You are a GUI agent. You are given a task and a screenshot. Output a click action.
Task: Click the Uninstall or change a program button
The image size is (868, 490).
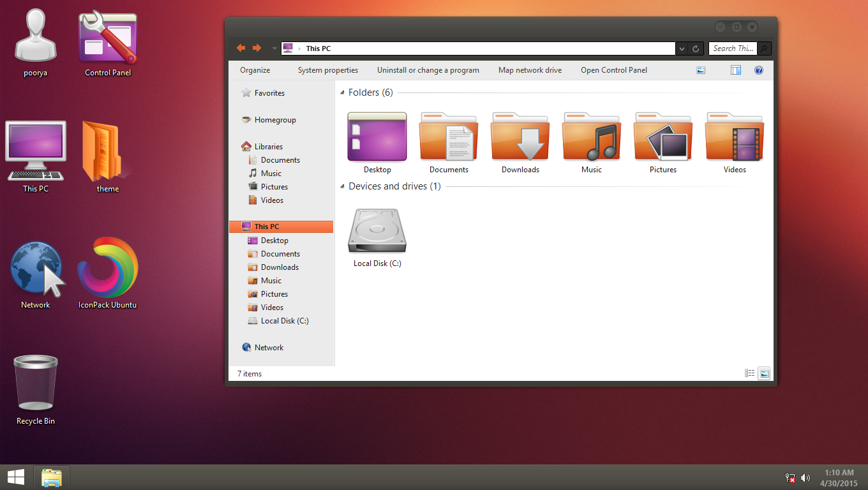[428, 70]
